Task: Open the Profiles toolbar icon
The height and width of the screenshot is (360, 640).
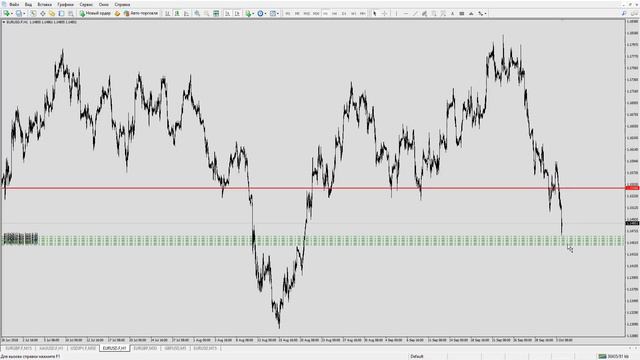Action: [x=19, y=13]
